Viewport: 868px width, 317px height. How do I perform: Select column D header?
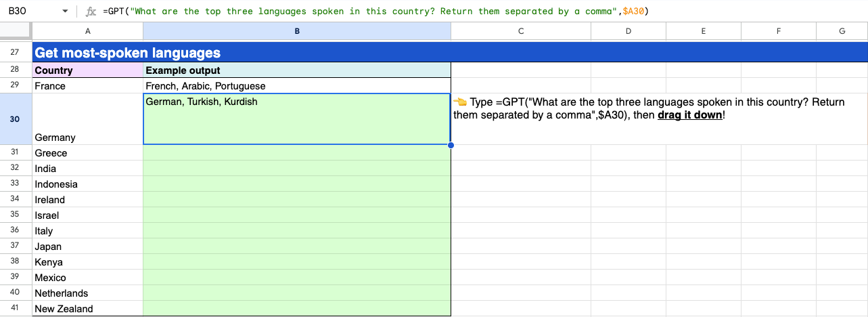tap(628, 31)
